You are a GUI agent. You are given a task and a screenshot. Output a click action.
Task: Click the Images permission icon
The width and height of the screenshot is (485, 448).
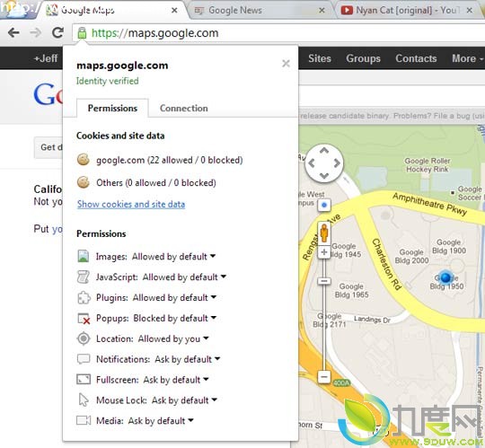pyautogui.click(x=83, y=256)
